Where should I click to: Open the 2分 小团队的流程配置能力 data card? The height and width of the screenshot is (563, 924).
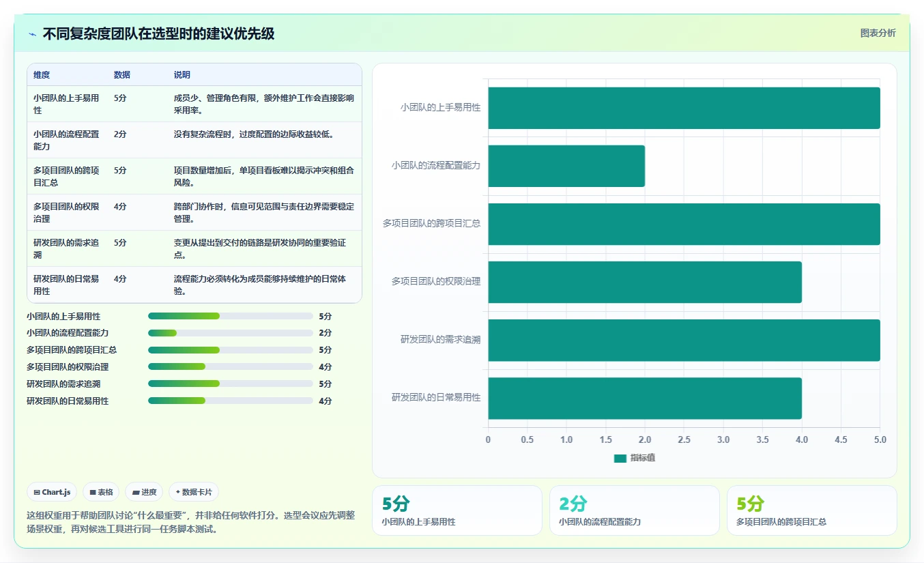pyautogui.click(x=634, y=510)
